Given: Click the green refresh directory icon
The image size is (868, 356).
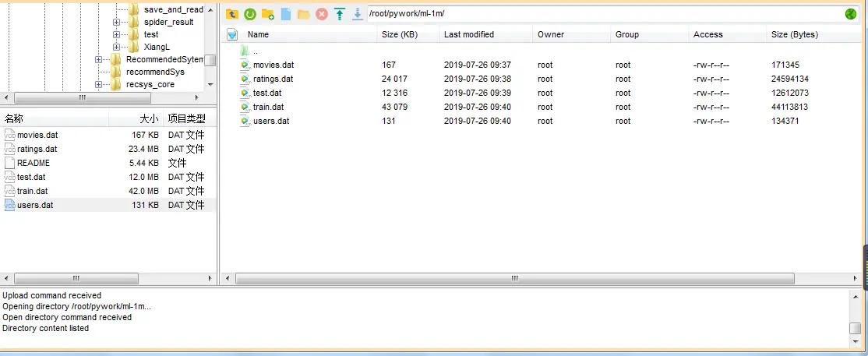Looking at the screenshot, I should (x=250, y=14).
